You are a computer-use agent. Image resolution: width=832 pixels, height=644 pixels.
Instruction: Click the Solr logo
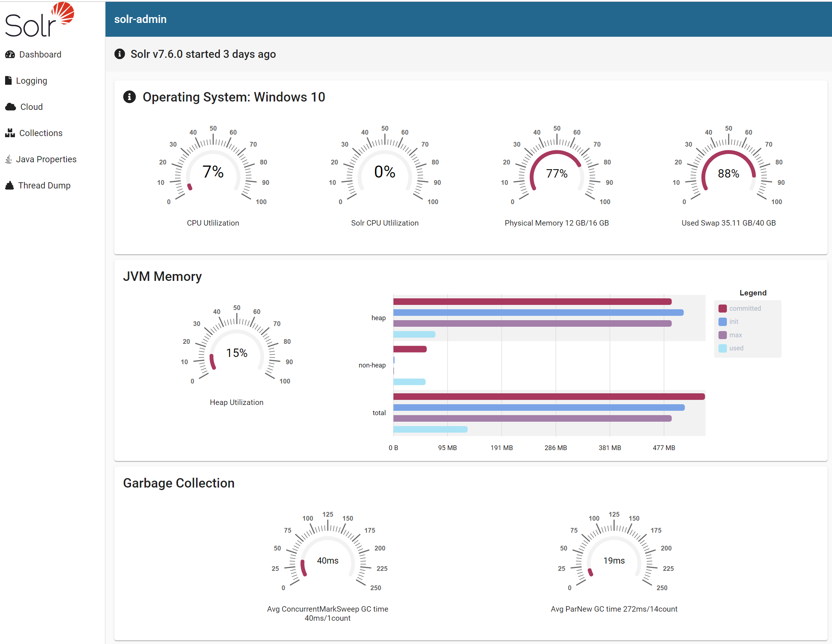point(39,20)
